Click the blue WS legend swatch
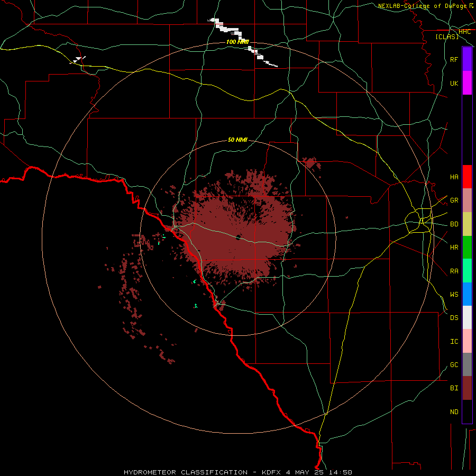Screen dimensions: 476x476 [x=467, y=294]
